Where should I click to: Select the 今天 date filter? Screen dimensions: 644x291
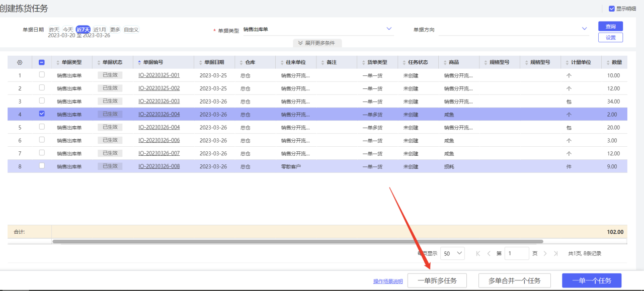68,30
